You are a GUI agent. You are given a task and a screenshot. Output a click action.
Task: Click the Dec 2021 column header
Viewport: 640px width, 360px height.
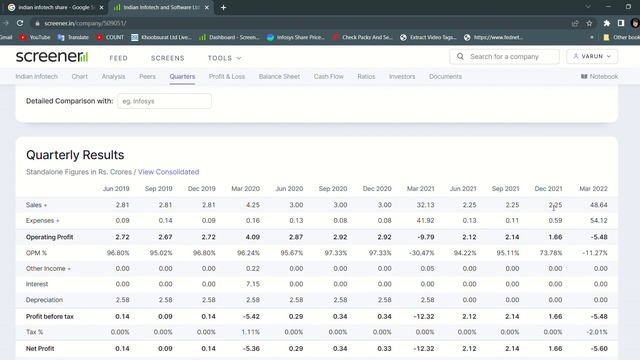(548, 189)
